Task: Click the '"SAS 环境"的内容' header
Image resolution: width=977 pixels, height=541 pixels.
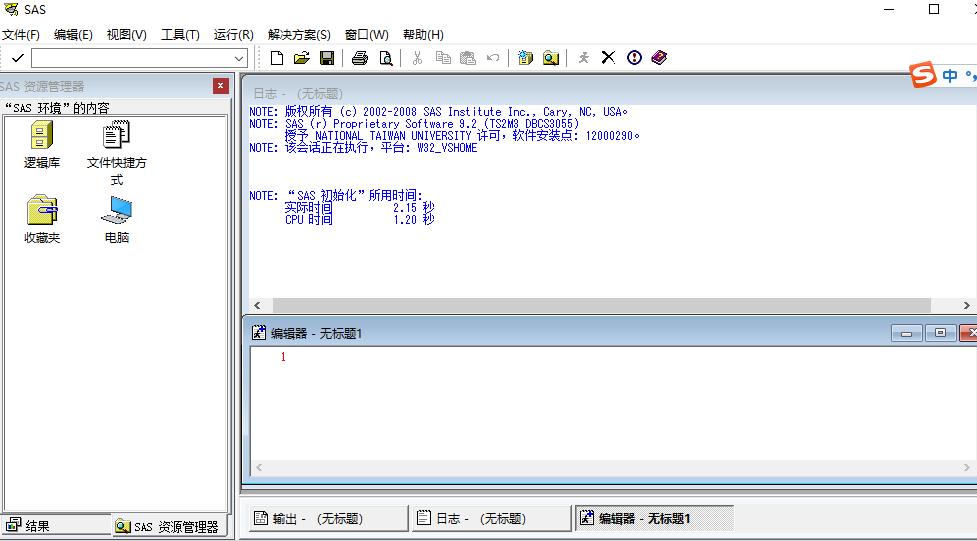Action: coord(57,108)
